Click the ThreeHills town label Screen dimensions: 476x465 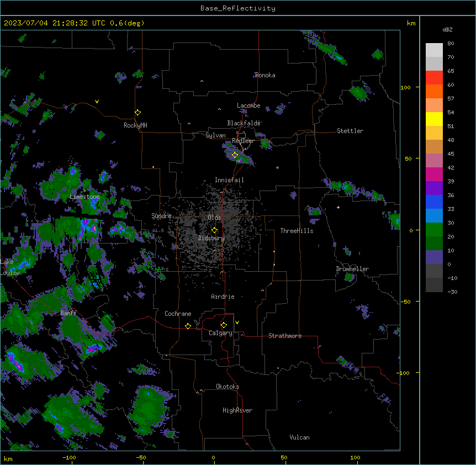[297, 231]
